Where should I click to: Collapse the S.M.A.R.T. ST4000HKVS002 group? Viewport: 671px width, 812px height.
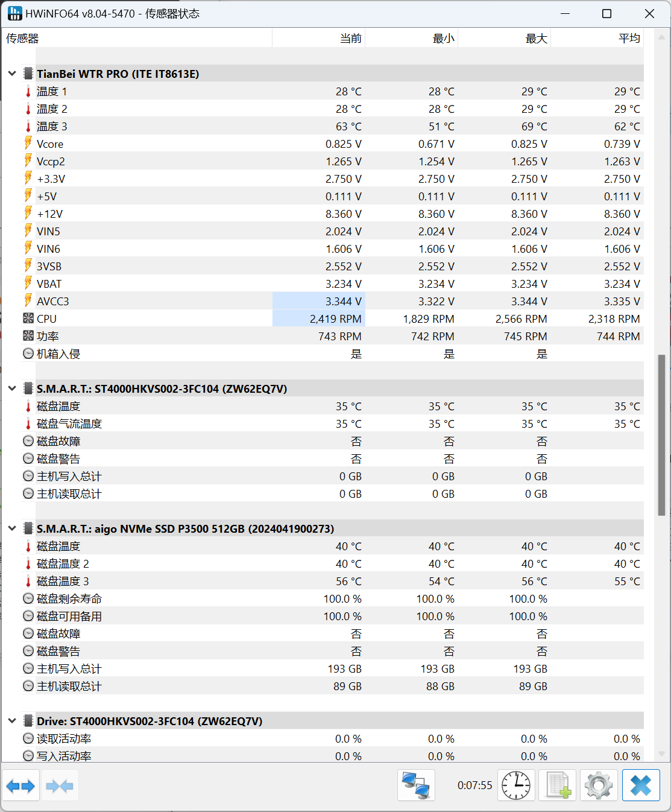coord(12,389)
